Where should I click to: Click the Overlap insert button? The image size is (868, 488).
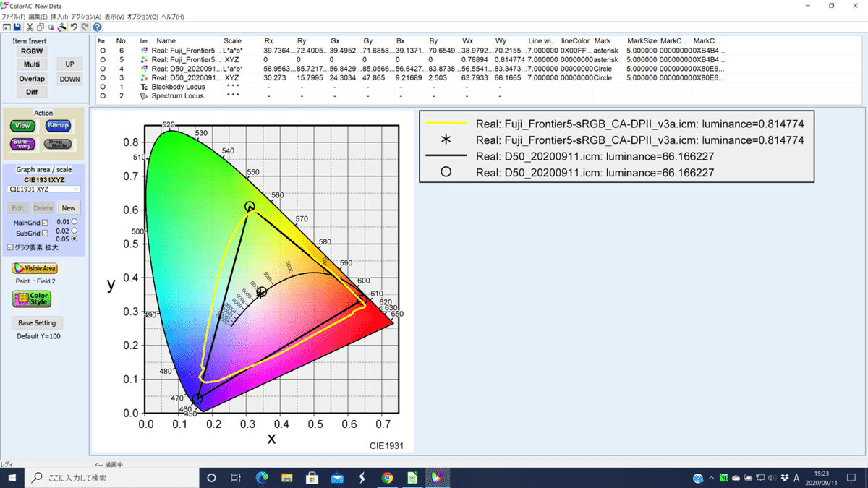click(31, 79)
